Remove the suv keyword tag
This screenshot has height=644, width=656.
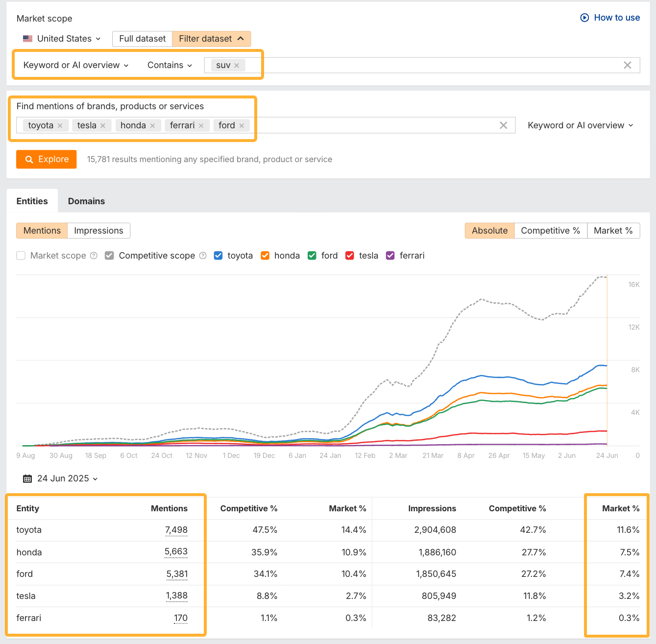(237, 65)
